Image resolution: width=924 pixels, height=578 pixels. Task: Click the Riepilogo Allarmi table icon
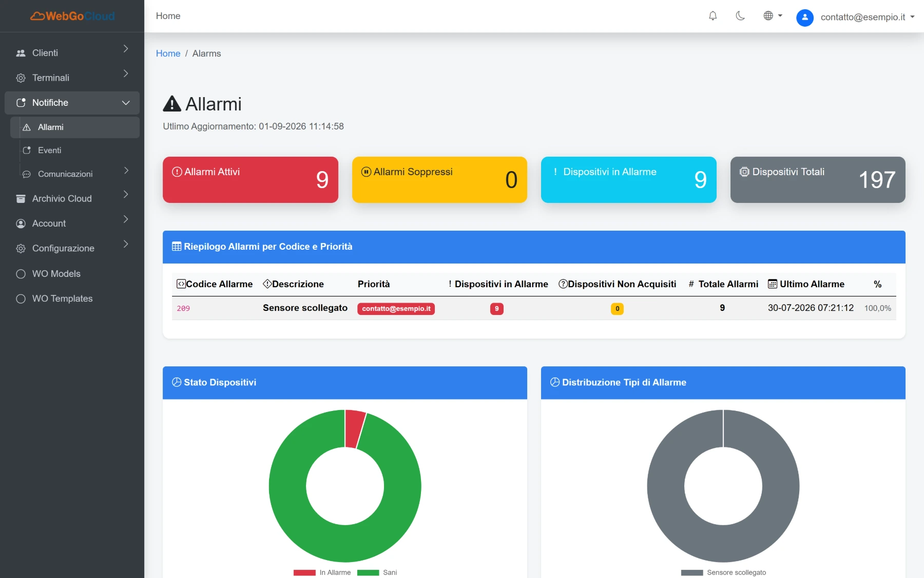click(177, 247)
